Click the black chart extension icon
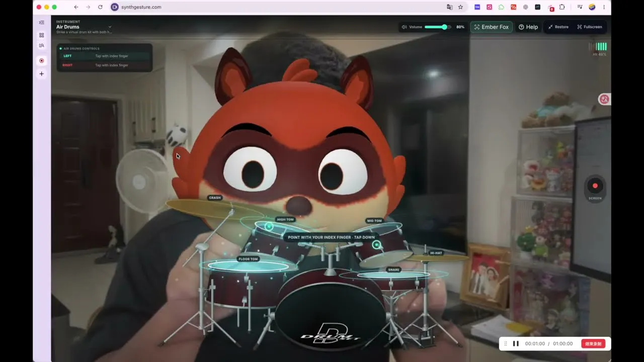 (538, 7)
